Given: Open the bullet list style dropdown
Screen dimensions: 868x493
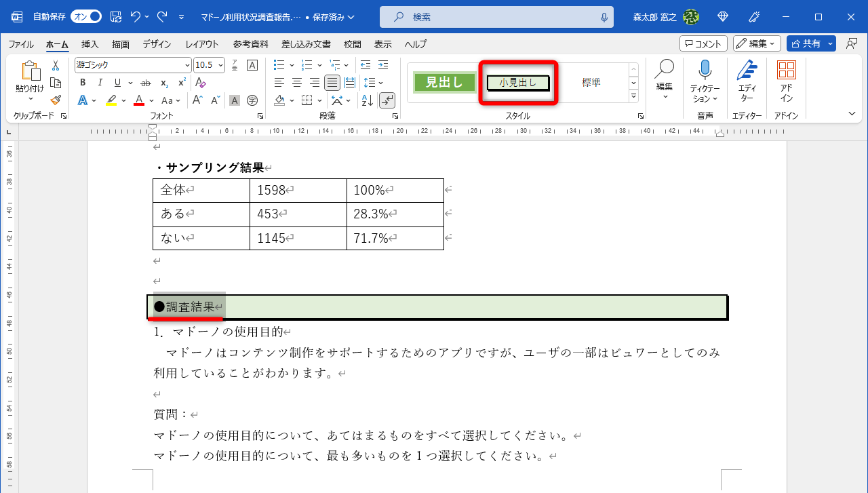Looking at the screenshot, I should 292,65.
